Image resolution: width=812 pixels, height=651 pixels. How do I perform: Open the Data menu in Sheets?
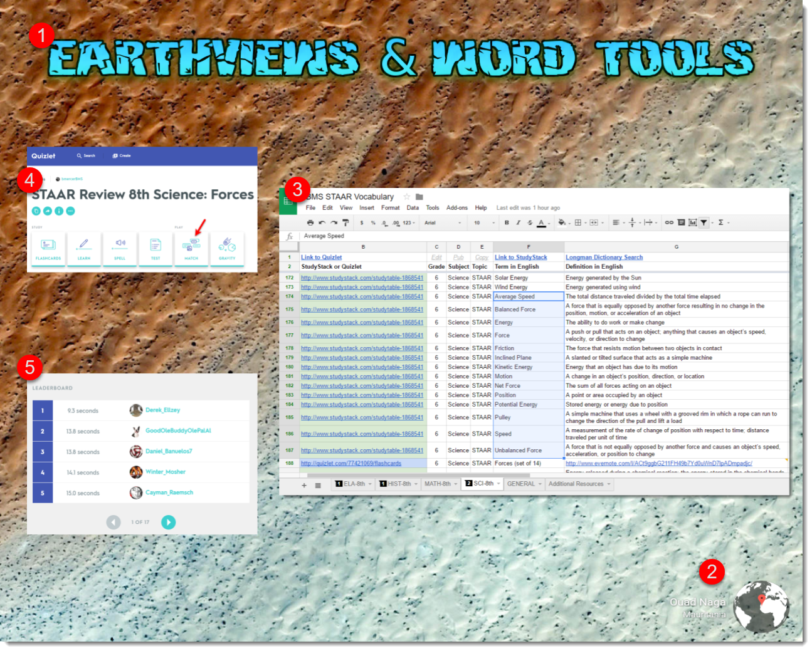pos(413,208)
